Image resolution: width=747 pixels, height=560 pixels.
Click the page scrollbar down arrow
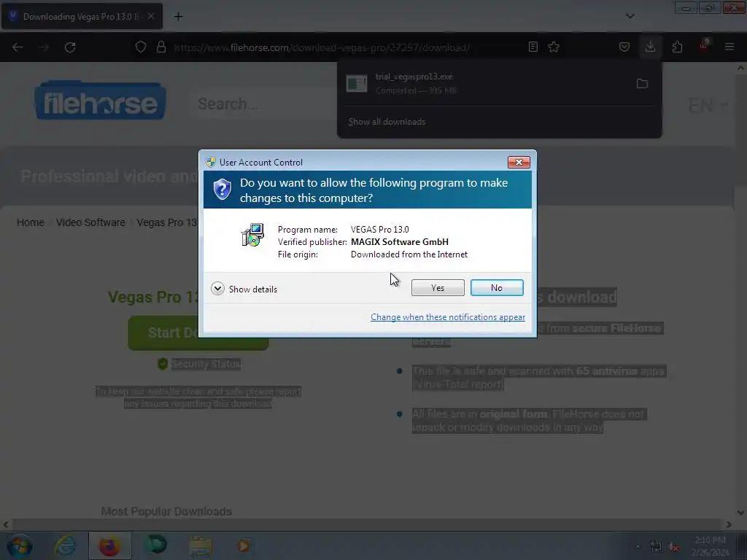741,513
